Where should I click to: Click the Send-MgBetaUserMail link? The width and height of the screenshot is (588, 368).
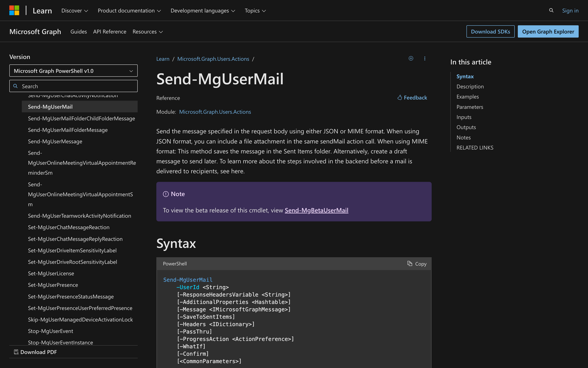pyautogui.click(x=317, y=210)
